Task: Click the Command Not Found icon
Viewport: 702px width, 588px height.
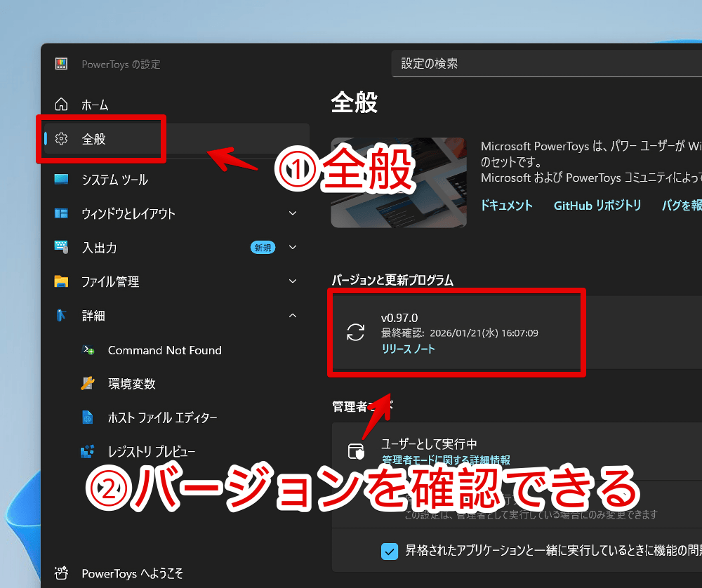Action: pos(88,350)
